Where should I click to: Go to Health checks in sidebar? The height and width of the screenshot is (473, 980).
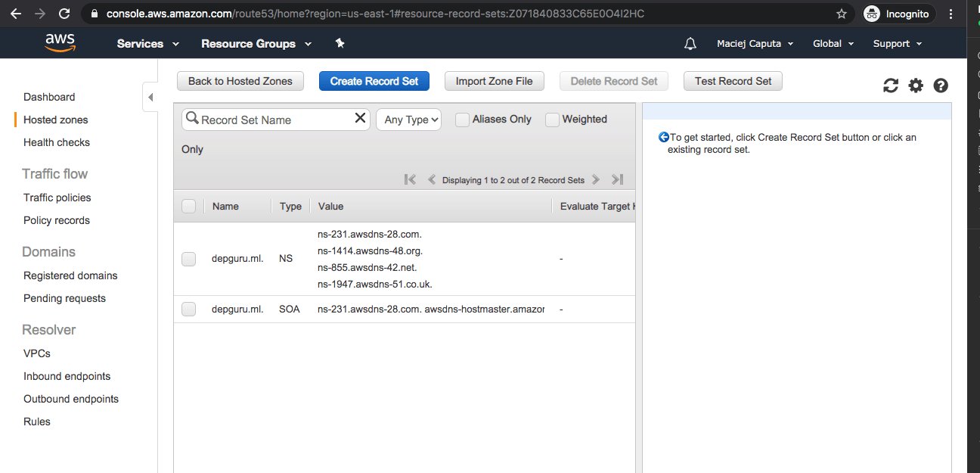pos(57,142)
